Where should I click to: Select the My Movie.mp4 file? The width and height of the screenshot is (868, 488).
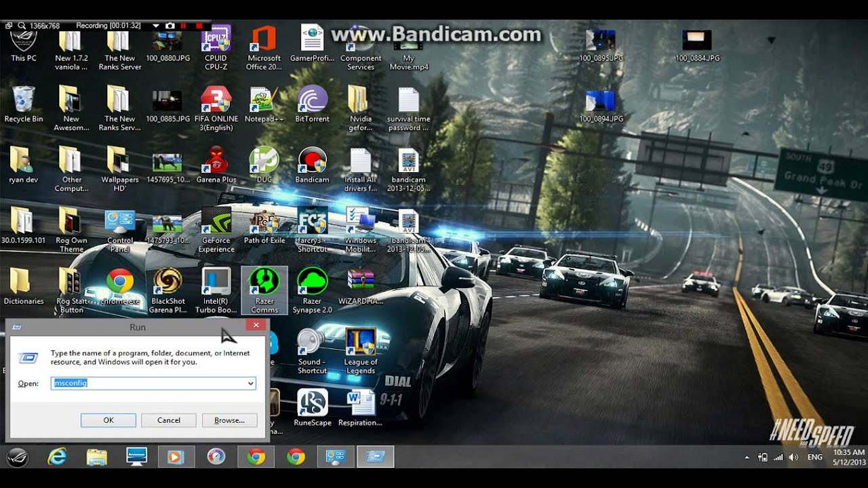tap(409, 52)
